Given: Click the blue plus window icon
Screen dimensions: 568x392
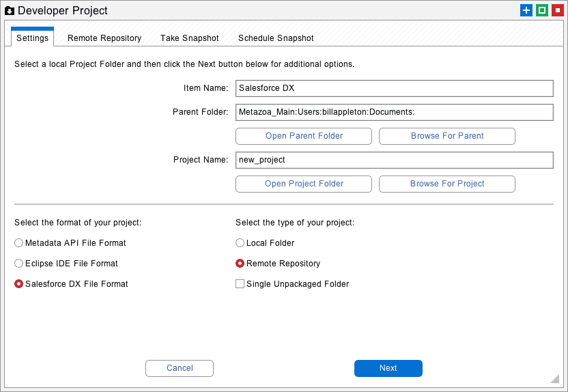Looking at the screenshot, I should [x=526, y=10].
